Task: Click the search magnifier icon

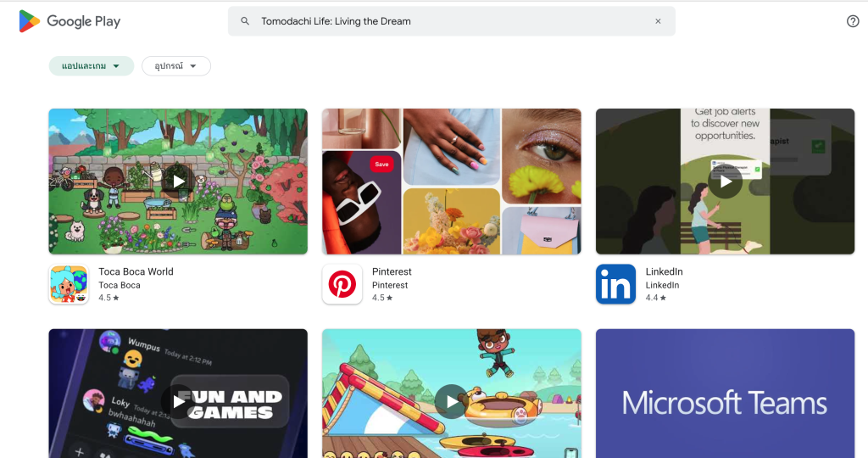Action: (x=245, y=21)
